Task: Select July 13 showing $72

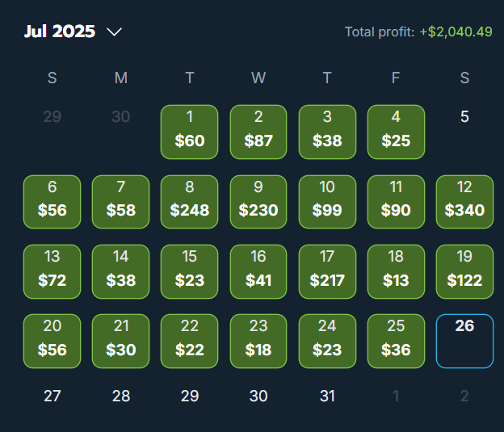Action: 52,271
